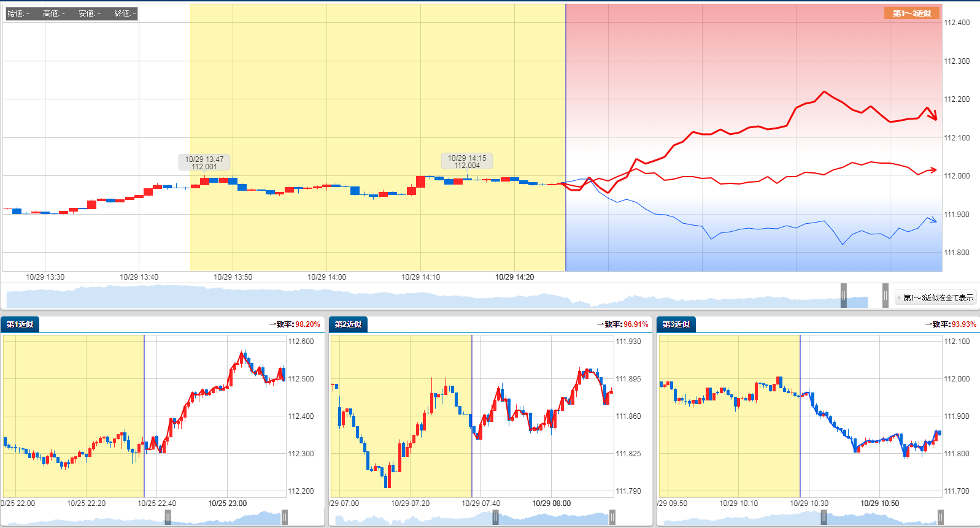Viewport: 980px width, 528px height.
Task: Click the 一致率 98.20% label
Action: click(295, 324)
